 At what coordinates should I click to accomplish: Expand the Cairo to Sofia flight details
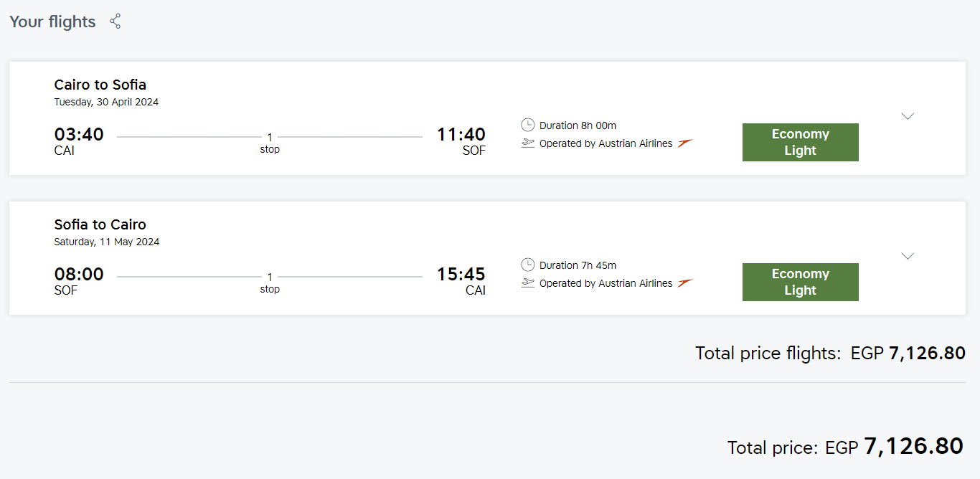(x=908, y=116)
